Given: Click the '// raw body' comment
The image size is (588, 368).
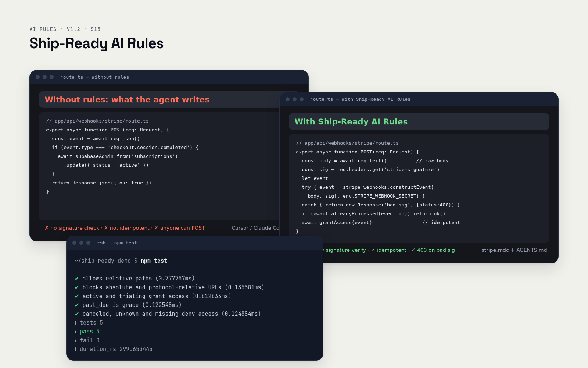Looking at the screenshot, I should tap(433, 161).
